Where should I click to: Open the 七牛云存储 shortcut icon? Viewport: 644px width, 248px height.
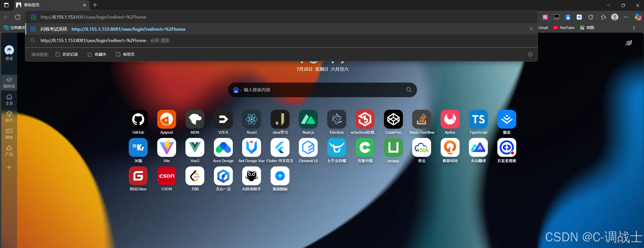pyautogui.click(x=337, y=147)
